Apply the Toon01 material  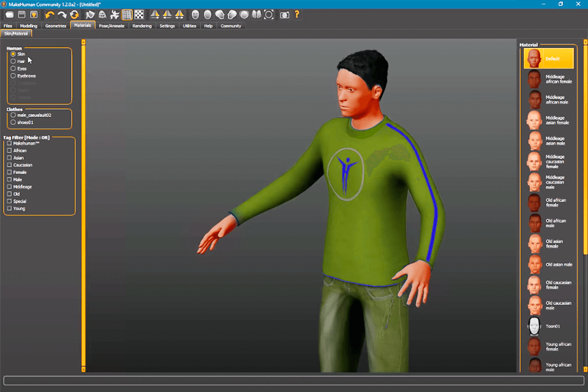[549, 326]
